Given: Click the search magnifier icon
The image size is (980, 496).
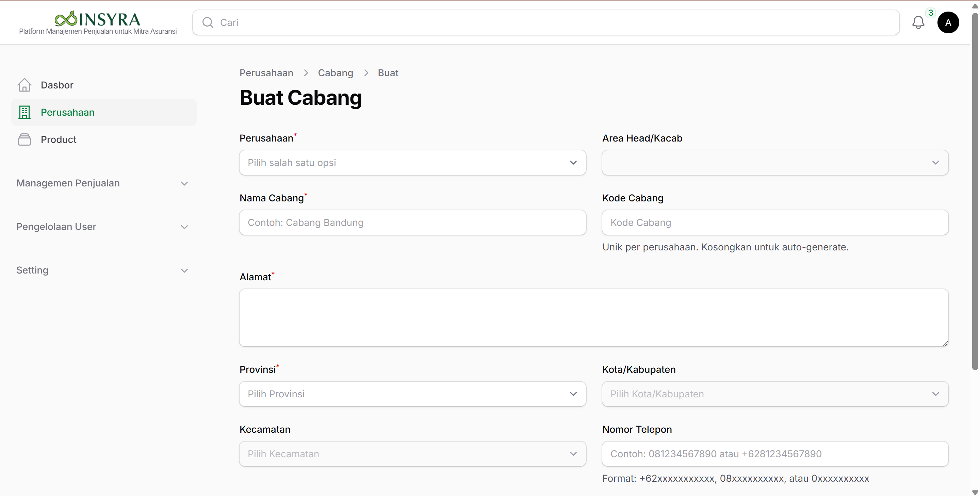Looking at the screenshot, I should 208,22.
